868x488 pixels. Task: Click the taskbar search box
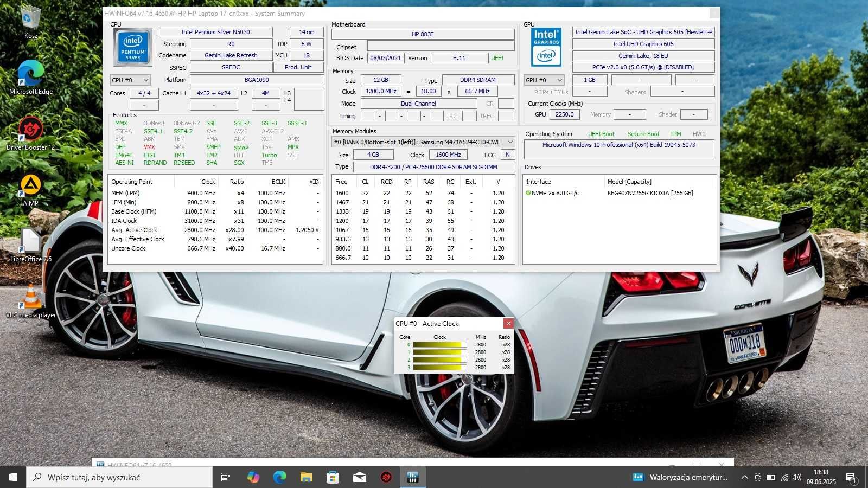[119, 477]
